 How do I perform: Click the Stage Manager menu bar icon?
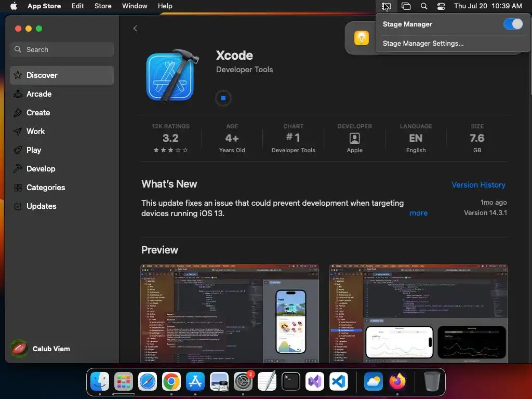click(386, 6)
